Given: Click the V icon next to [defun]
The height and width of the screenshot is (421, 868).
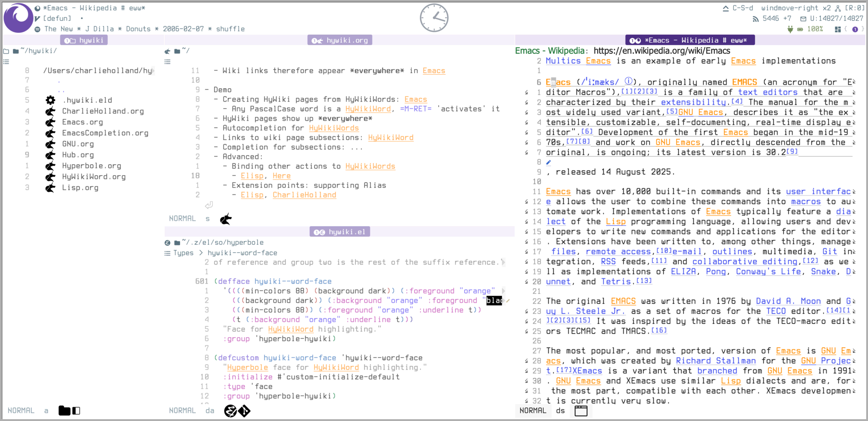Looking at the screenshot, I should (x=37, y=19).
